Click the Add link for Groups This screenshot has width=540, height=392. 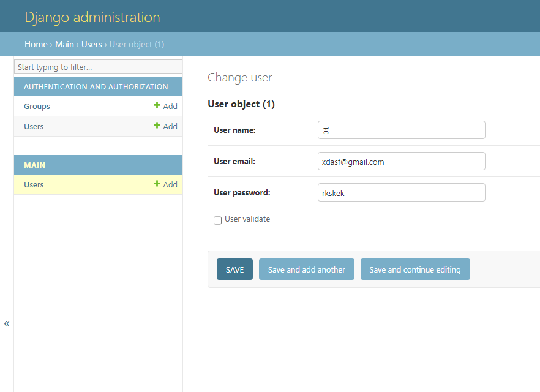[x=166, y=106]
